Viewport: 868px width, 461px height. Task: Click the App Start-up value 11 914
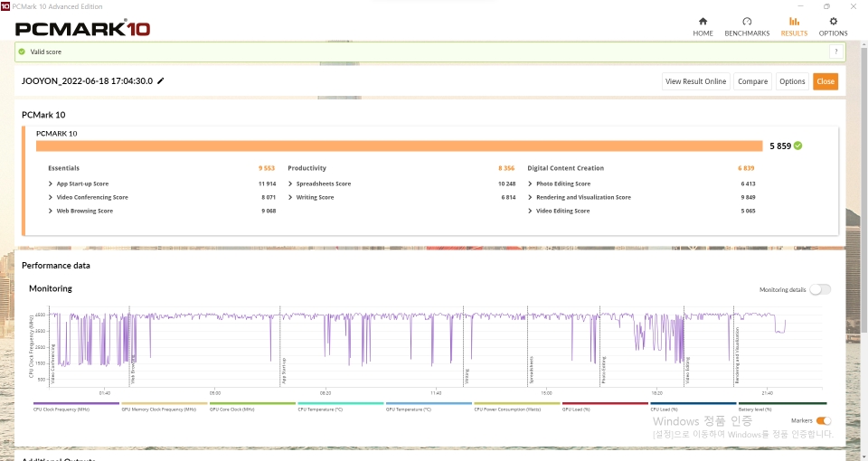point(267,183)
